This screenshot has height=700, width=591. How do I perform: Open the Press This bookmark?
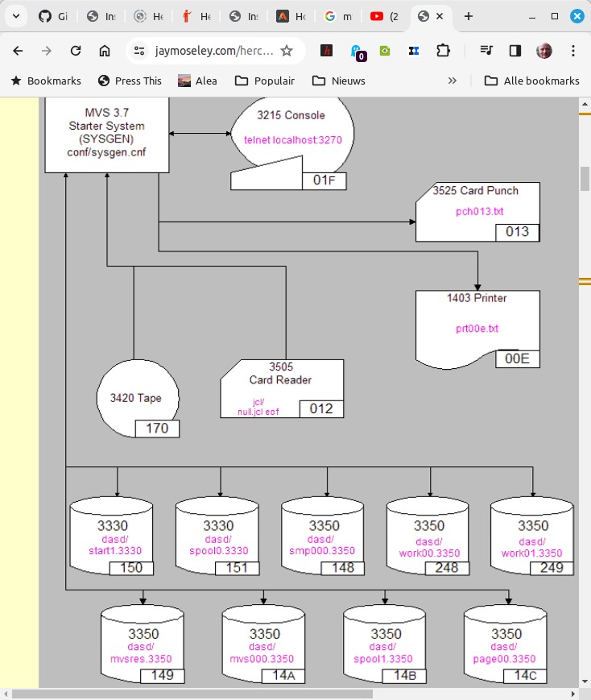[x=130, y=81]
